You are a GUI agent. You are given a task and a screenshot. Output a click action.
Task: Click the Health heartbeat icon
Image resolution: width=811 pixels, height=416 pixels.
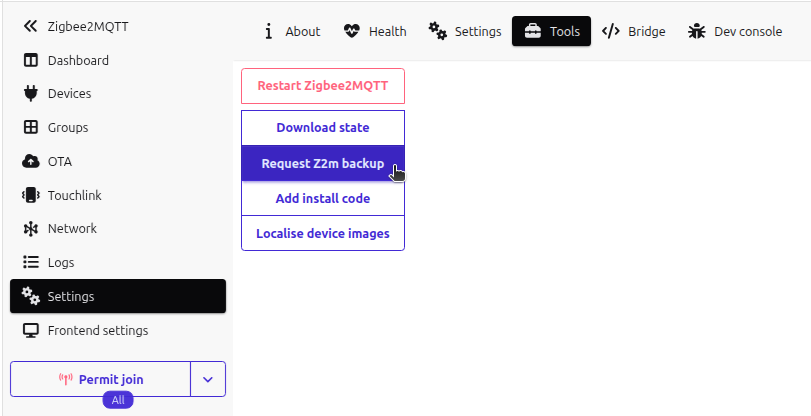(x=351, y=32)
